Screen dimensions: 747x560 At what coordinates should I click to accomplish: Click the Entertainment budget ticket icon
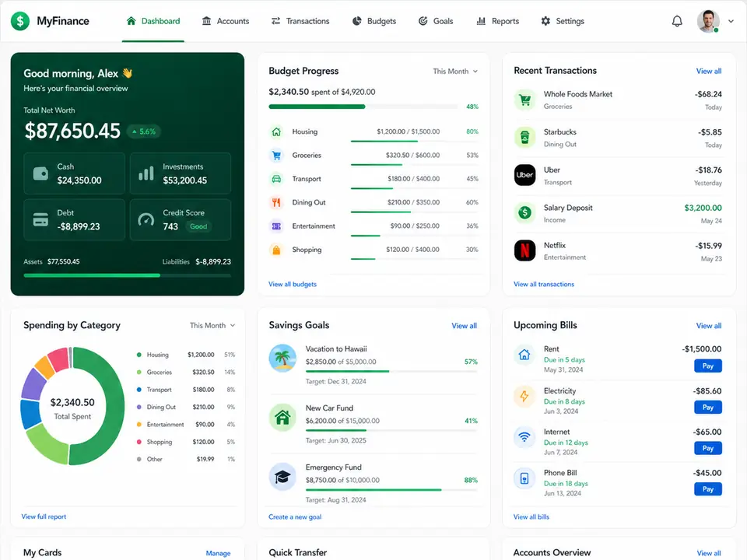[x=276, y=226]
